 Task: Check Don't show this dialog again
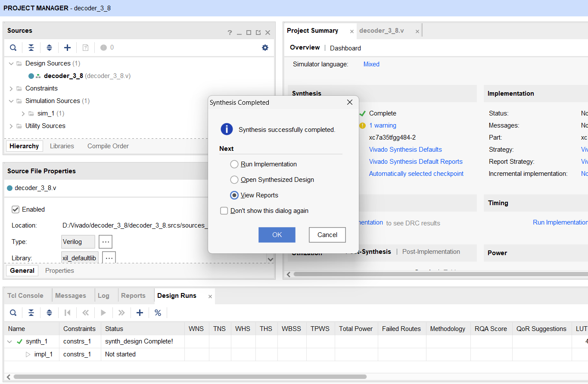coord(224,211)
